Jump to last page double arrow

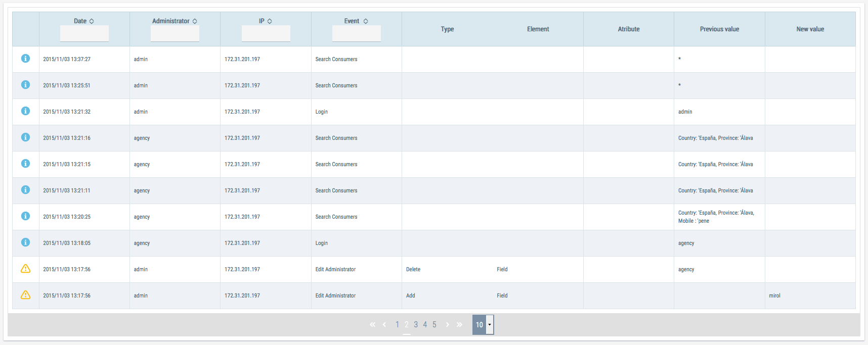point(459,325)
